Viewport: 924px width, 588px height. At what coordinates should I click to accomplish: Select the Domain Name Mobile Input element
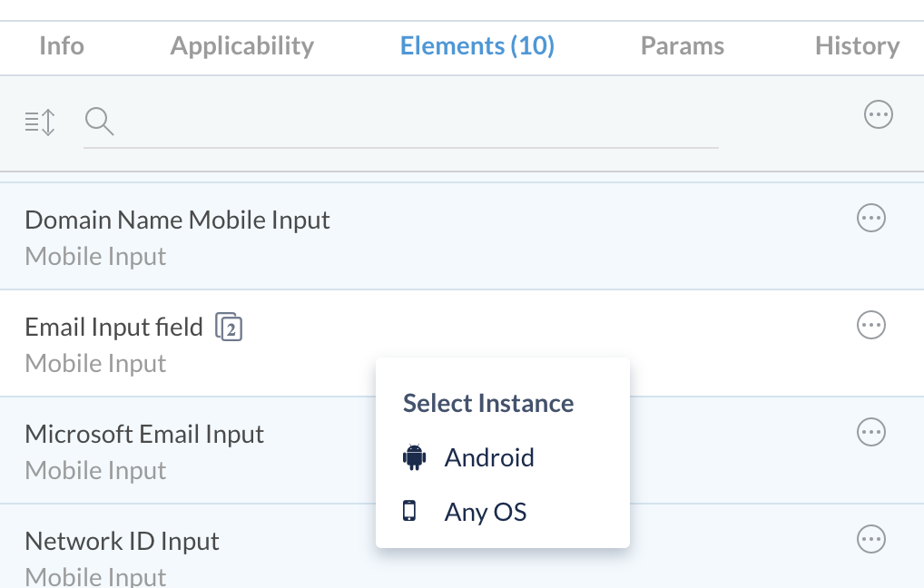tap(462, 236)
